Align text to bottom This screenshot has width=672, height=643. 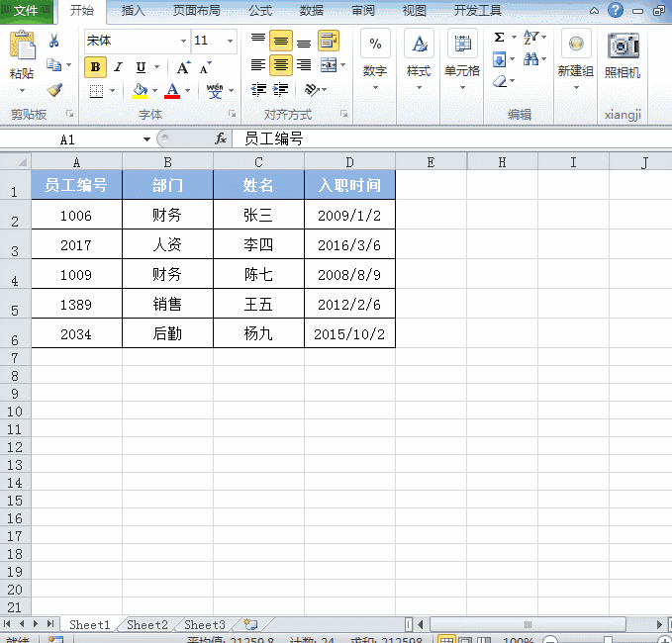pos(304,44)
